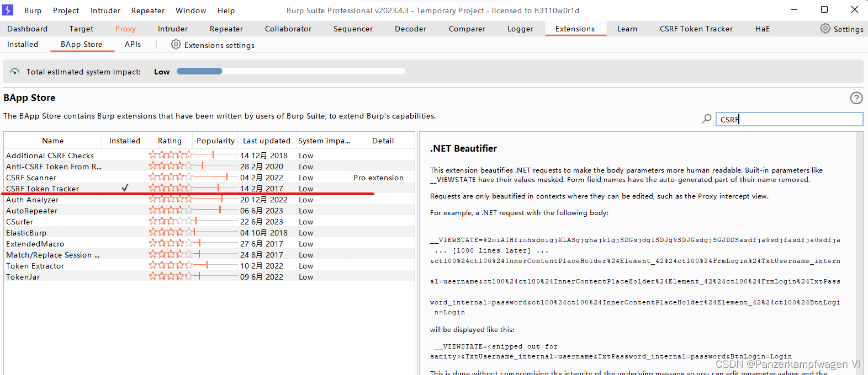Click the 06 6月 2023 date cell

[x=261, y=211]
